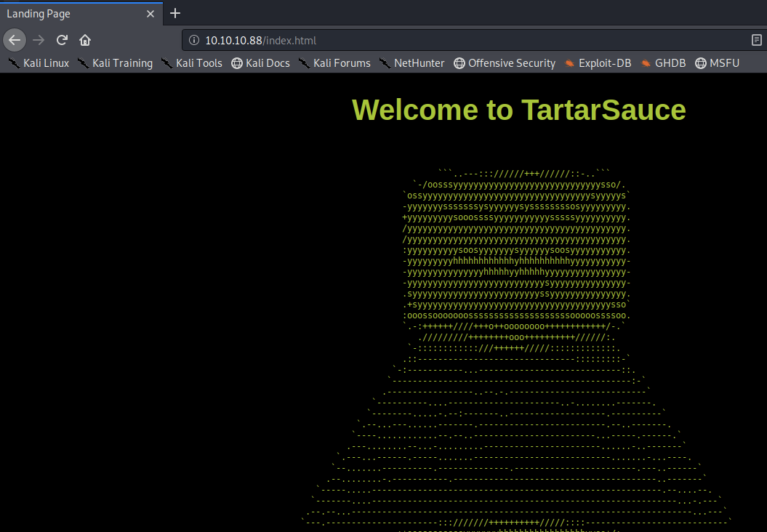Image resolution: width=767 pixels, height=532 pixels.
Task: Open the NetHunter bookmark
Action: coord(411,63)
